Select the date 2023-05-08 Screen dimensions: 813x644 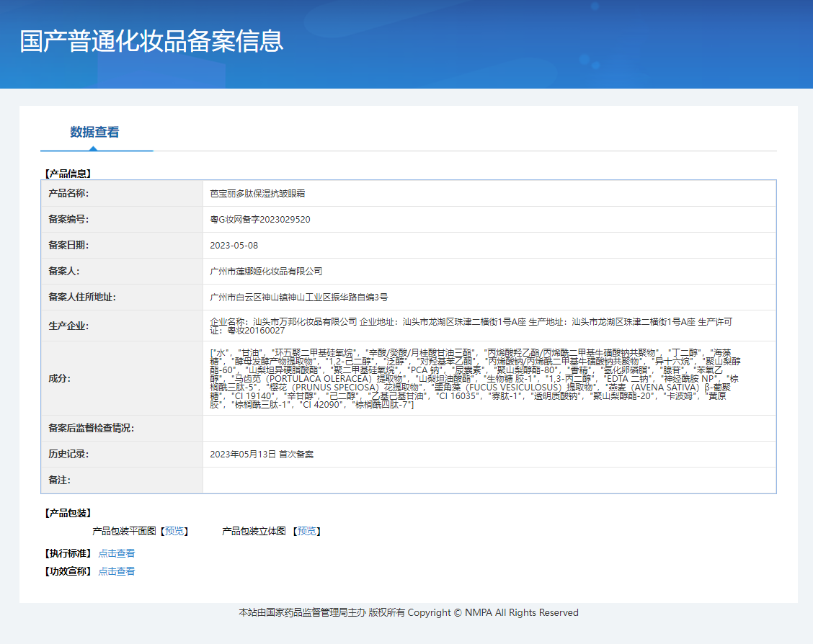coord(234,245)
